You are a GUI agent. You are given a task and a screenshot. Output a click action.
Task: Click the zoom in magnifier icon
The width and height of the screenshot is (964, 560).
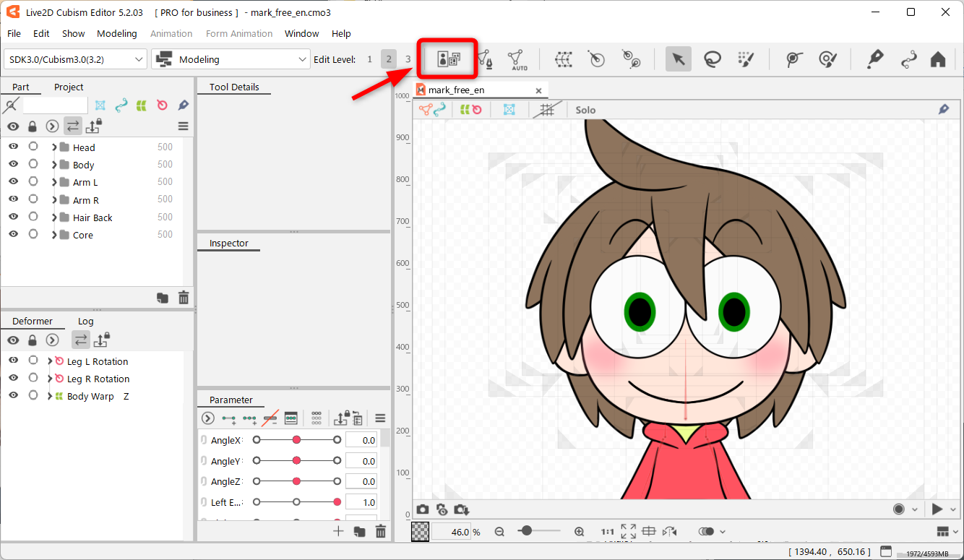(x=579, y=532)
